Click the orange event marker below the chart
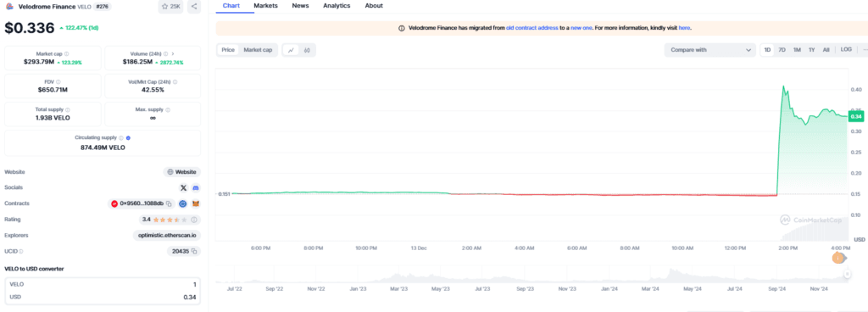 click(x=838, y=258)
